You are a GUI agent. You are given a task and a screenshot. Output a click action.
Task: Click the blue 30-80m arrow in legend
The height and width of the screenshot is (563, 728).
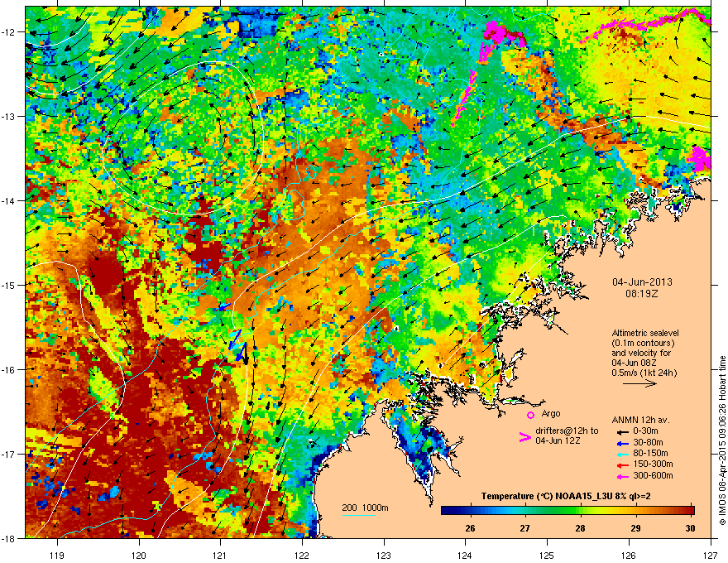coord(622,443)
